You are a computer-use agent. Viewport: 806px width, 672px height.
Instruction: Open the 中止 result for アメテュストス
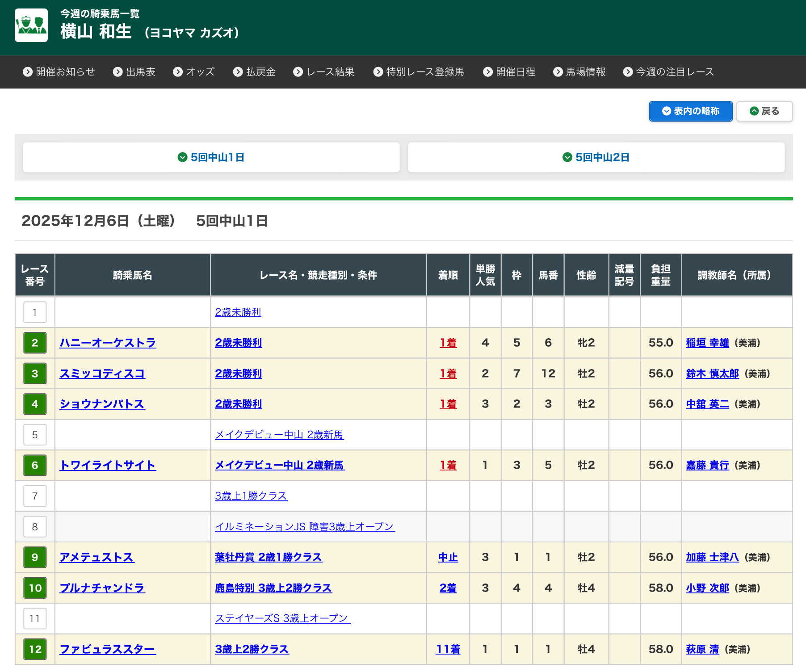click(x=448, y=557)
